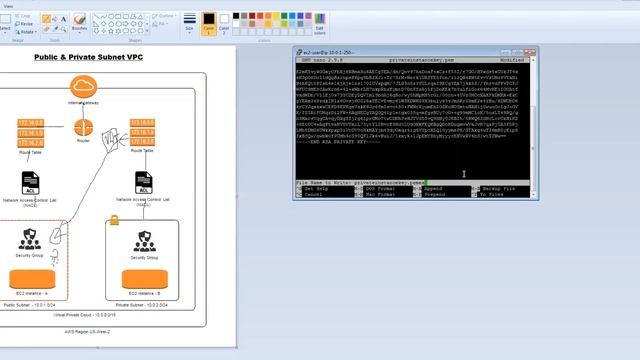Choose the Down arrow shape
This screenshot has width=640, height=360.
96,31
